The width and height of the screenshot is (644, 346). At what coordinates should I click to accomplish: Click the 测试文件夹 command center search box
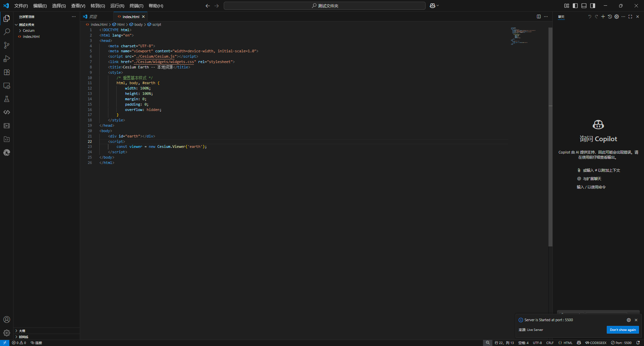pos(324,6)
